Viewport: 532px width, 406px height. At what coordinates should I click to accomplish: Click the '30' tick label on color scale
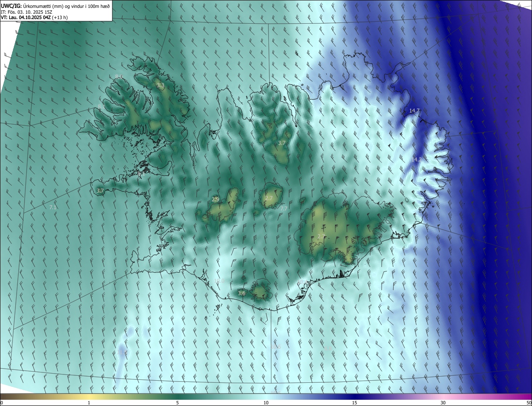pyautogui.click(x=443, y=403)
